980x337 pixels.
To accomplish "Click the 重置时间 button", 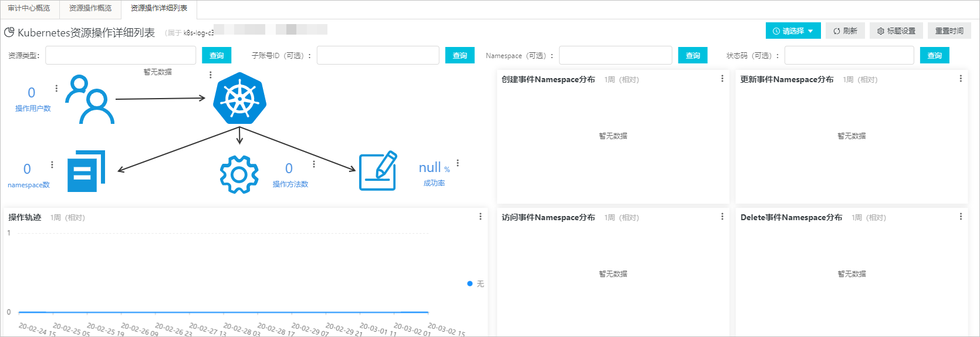I will [x=949, y=31].
